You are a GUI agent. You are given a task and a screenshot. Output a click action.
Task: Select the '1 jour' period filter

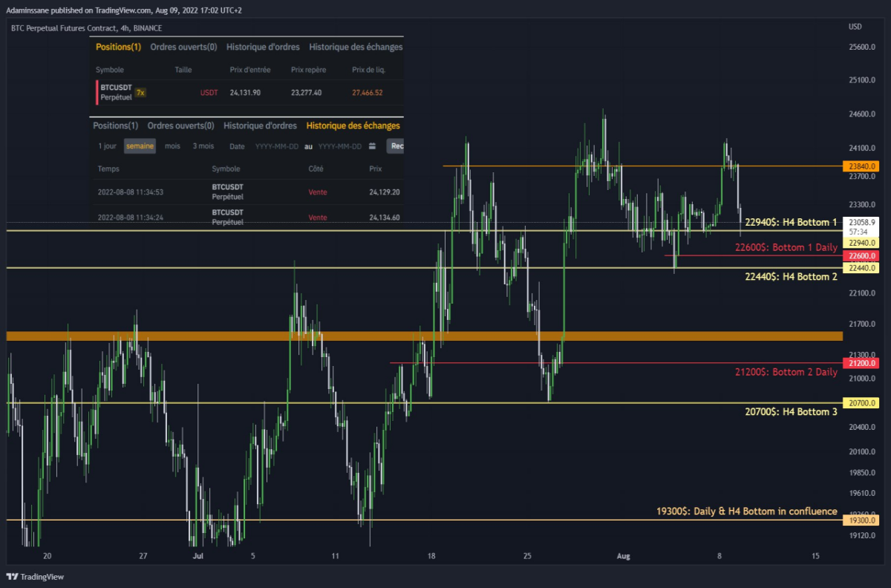(x=107, y=146)
